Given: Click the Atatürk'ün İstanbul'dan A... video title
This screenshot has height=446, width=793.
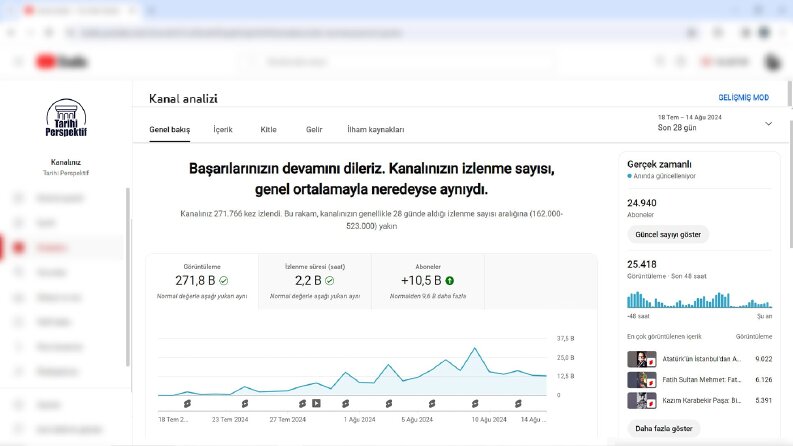Looking at the screenshot, I should [x=701, y=359].
